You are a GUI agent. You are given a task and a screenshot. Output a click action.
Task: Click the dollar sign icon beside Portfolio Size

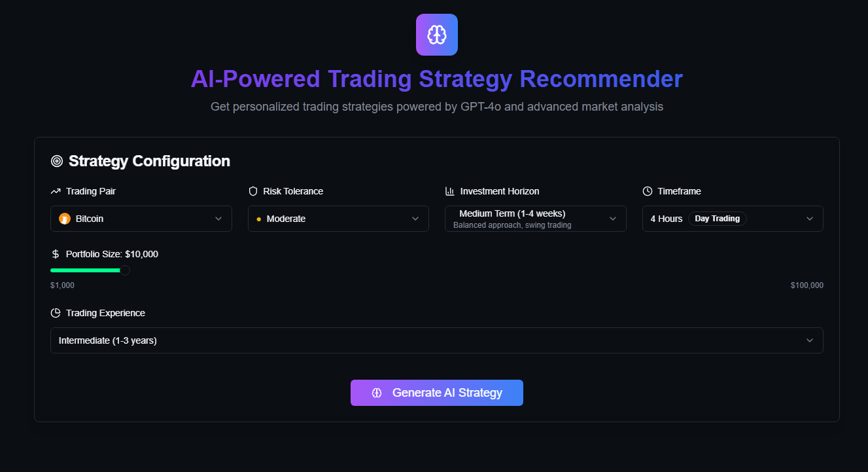pyautogui.click(x=56, y=254)
